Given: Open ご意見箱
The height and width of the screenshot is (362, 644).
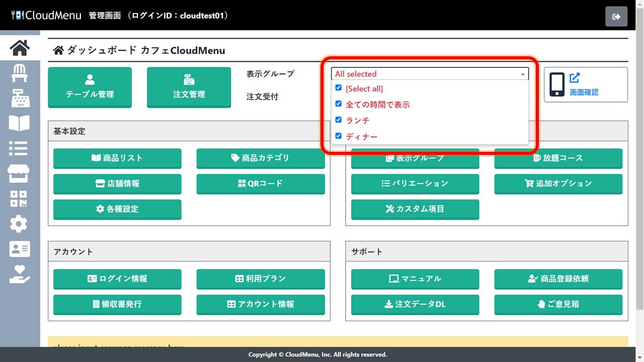Looking at the screenshot, I should (x=558, y=304).
